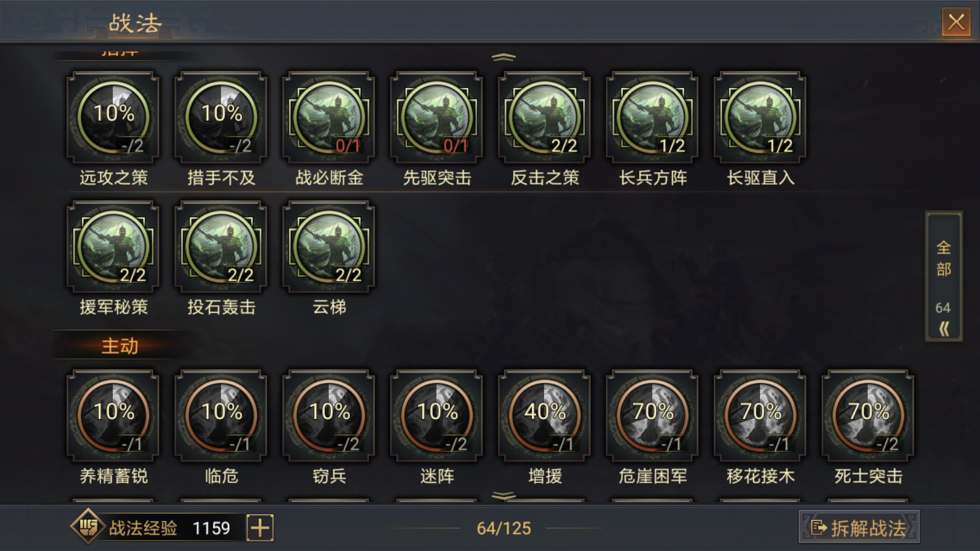Select the 移花接木 active tactic
This screenshot has height=551, width=980.
(x=760, y=416)
